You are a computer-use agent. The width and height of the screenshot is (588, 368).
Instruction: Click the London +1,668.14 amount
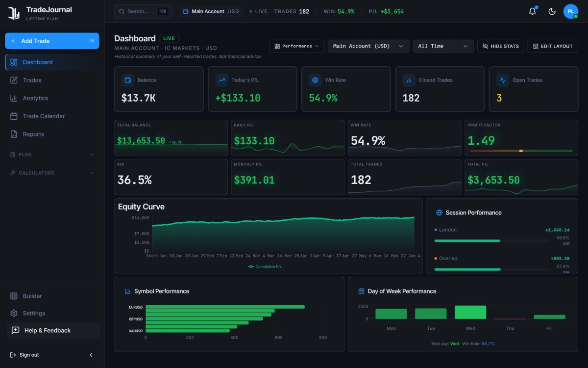click(x=557, y=230)
